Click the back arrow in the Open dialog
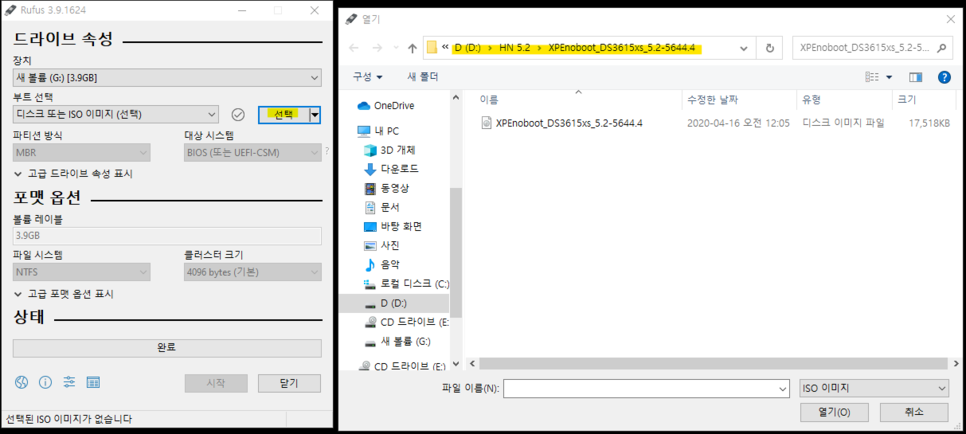This screenshot has height=434, width=966. pos(354,48)
